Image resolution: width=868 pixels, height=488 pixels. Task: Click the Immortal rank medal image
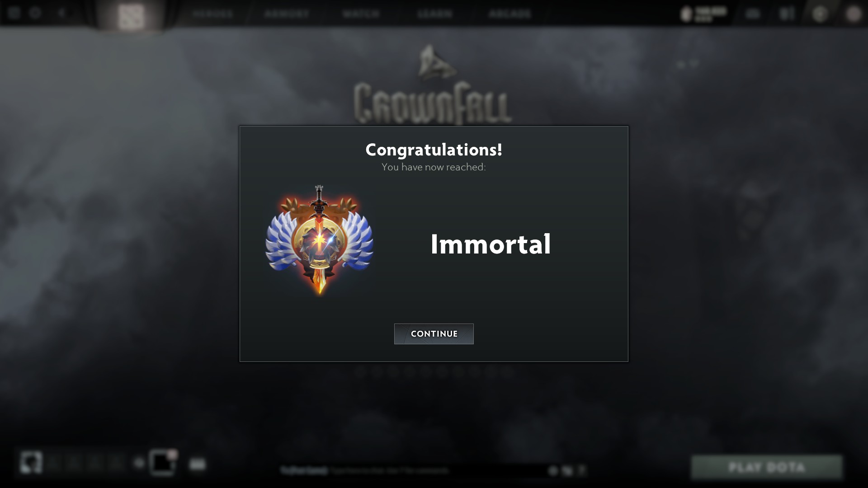pyautogui.click(x=319, y=240)
